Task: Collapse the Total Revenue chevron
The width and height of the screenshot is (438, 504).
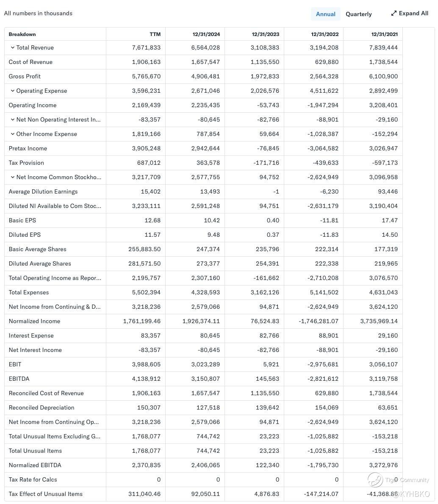Action: click(x=13, y=47)
